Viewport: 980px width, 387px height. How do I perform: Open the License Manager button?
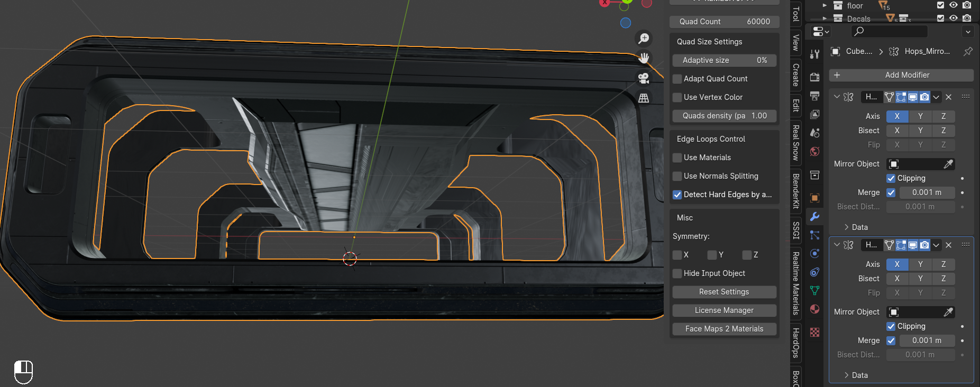point(724,310)
